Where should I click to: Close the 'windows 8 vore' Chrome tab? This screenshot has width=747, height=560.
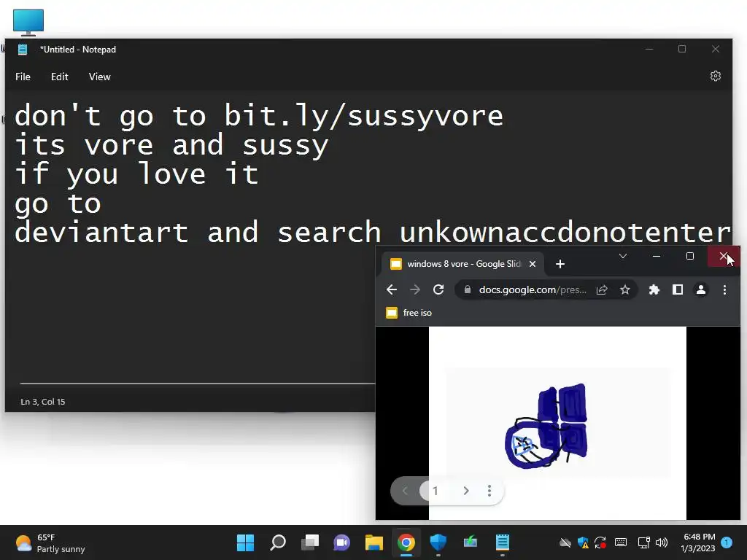(x=533, y=264)
